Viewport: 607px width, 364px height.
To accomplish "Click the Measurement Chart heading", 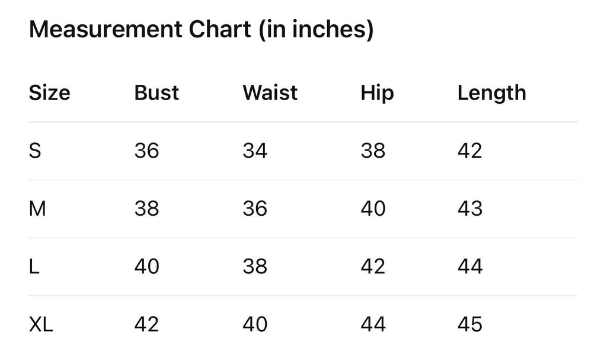I will [201, 30].
